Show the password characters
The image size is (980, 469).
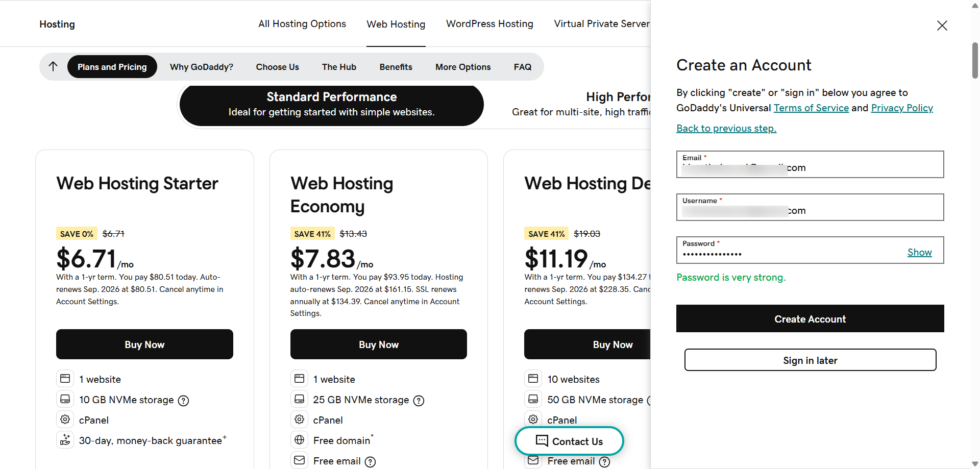click(919, 252)
